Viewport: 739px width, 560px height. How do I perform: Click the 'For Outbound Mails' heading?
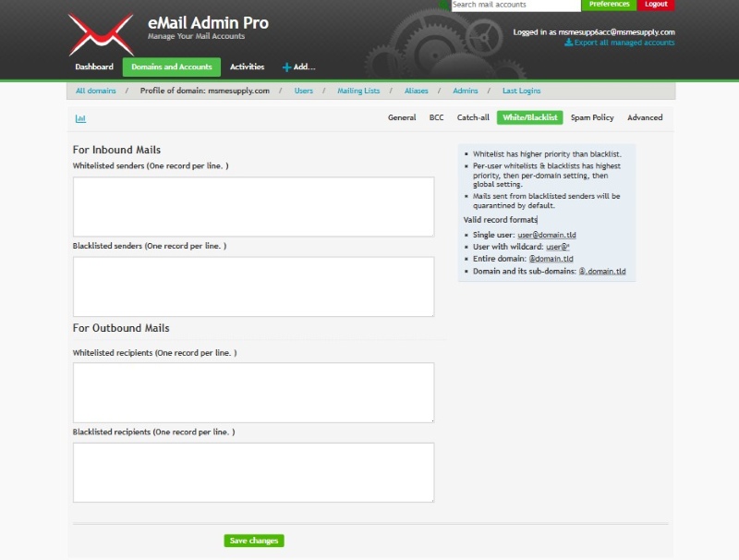121,328
